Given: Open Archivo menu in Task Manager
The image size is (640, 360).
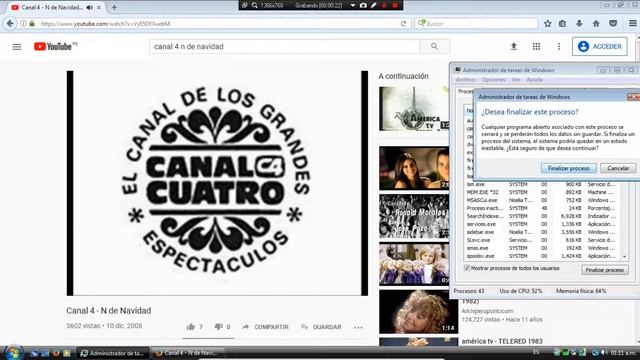Looking at the screenshot, I should click(466, 80).
